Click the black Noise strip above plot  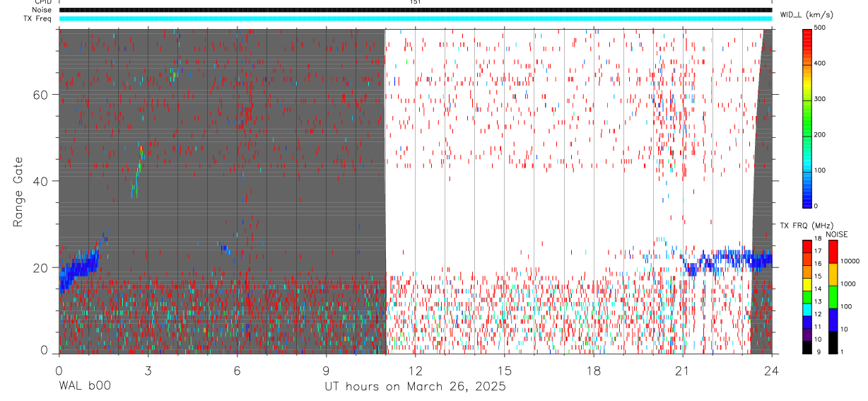click(x=415, y=10)
